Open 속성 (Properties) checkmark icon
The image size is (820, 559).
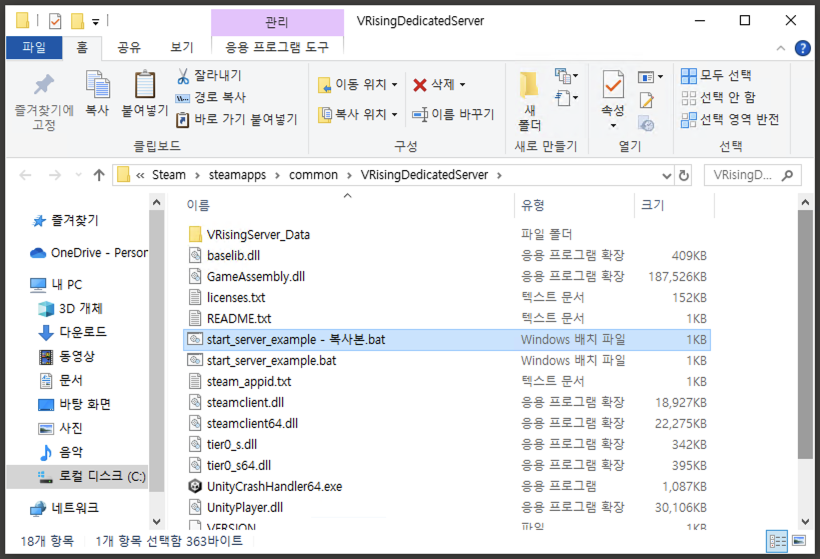point(613,85)
